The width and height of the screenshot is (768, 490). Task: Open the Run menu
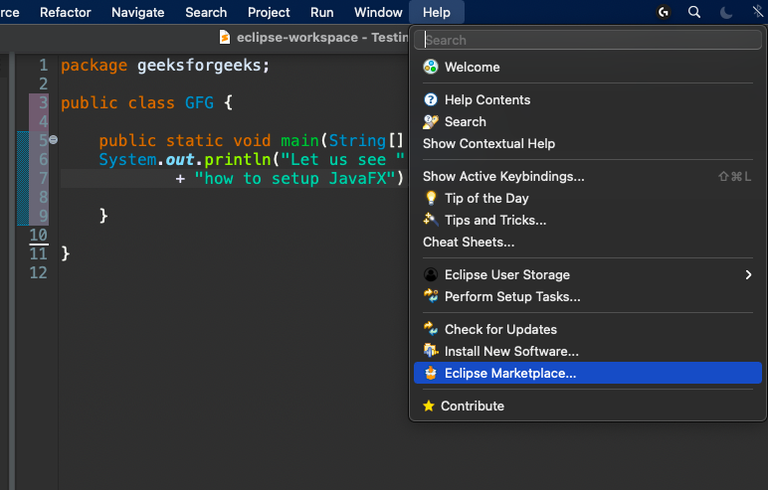(x=322, y=12)
